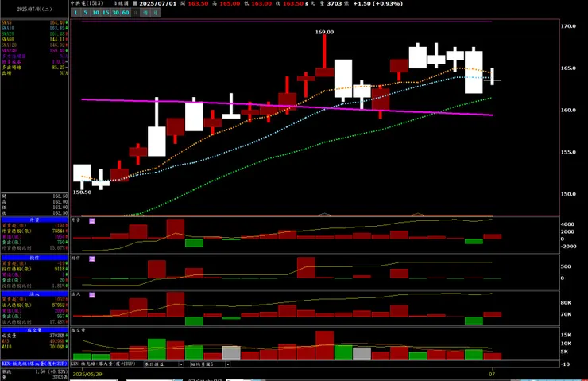Select the 5-minute timeframe button
Viewport: 588px width, 381px height.
pyautogui.click(x=86, y=13)
